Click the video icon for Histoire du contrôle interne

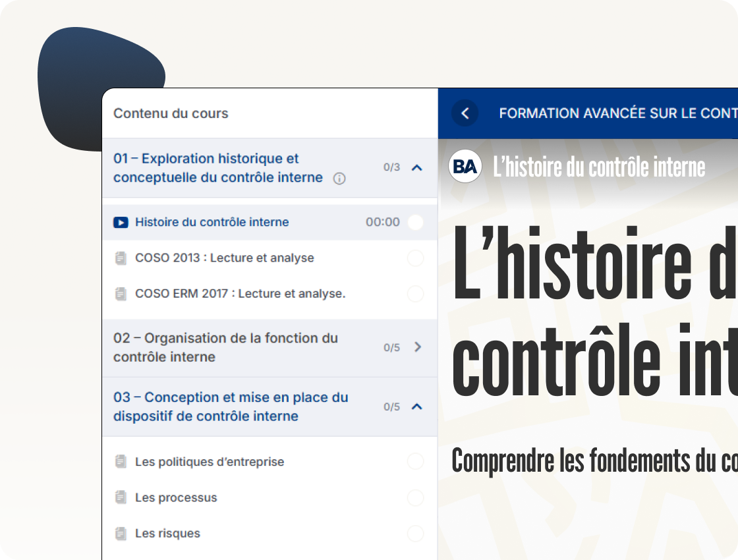[x=121, y=223]
